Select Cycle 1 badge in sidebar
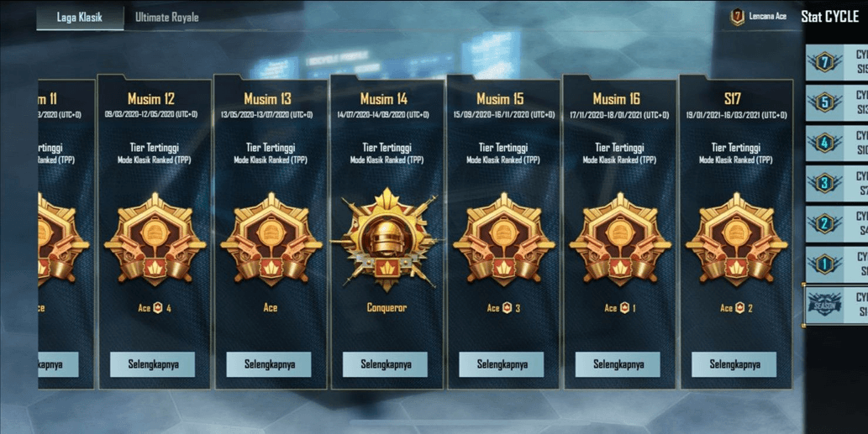 (x=824, y=264)
